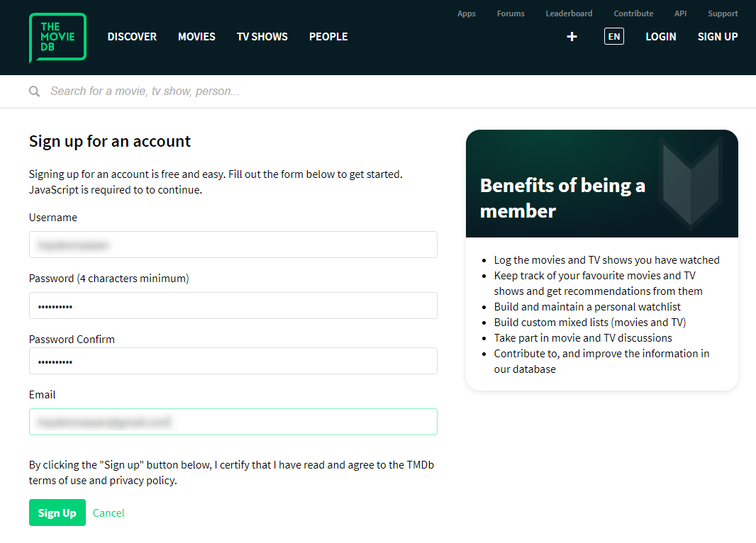Open the TV Shows menu
Image resolution: width=756 pixels, height=543 pixels.
(x=262, y=37)
